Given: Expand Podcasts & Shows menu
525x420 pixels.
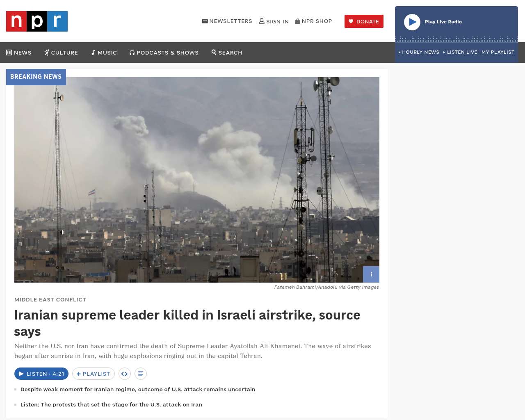Looking at the screenshot, I should pos(164,52).
